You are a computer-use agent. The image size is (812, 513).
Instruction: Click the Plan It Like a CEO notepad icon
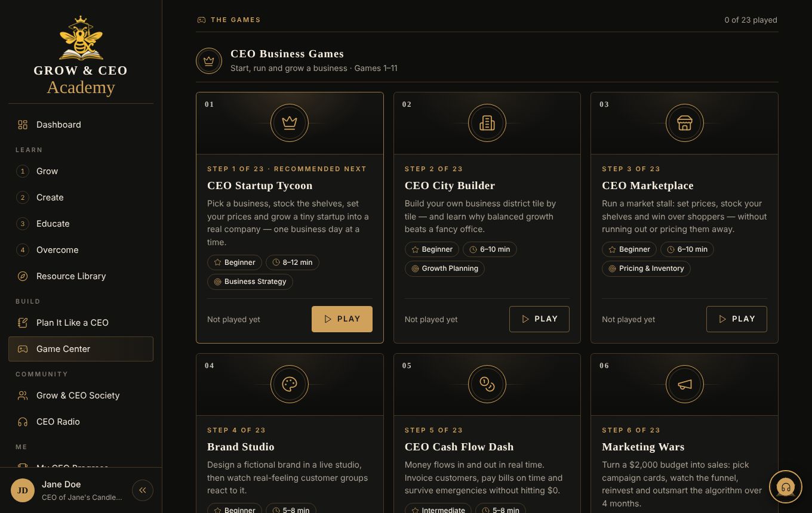pos(23,323)
